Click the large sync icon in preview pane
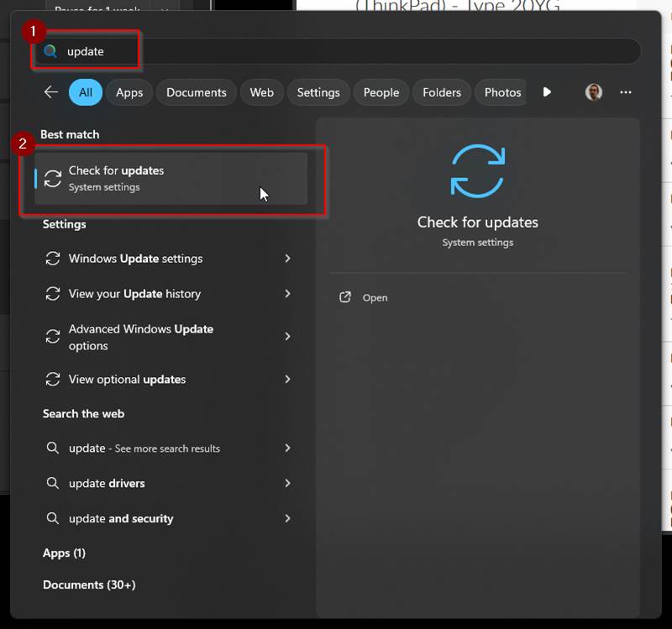Viewport: 672px width, 629px height. pos(477,171)
